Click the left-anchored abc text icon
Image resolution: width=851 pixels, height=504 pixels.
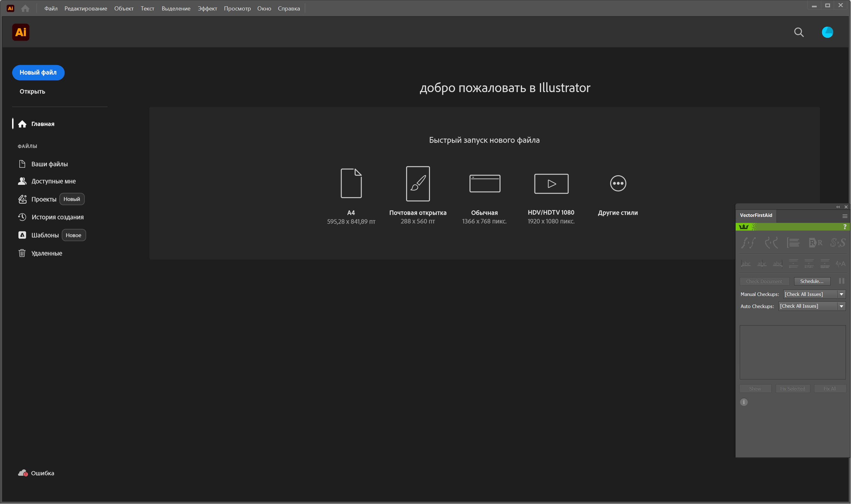pyautogui.click(x=746, y=264)
